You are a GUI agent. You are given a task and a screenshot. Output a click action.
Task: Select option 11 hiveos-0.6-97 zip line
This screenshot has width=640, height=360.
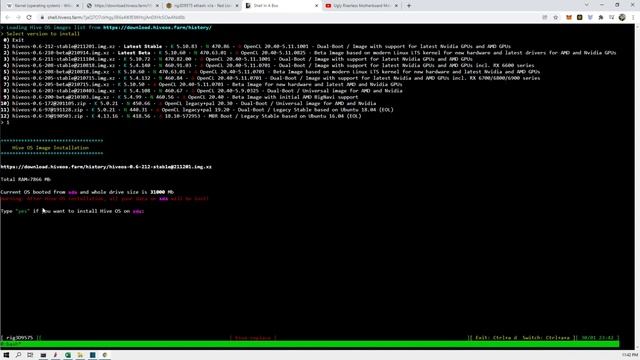[x=197, y=110]
